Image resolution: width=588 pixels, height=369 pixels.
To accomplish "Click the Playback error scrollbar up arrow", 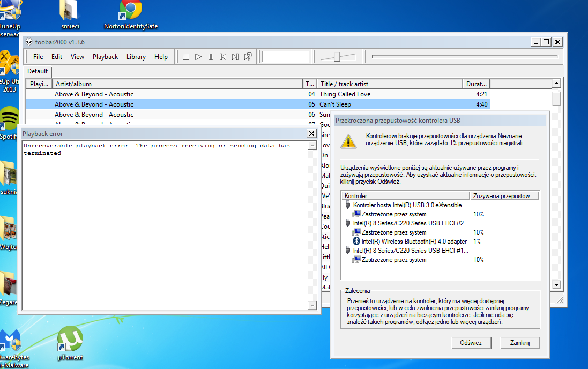I will 312,146.
